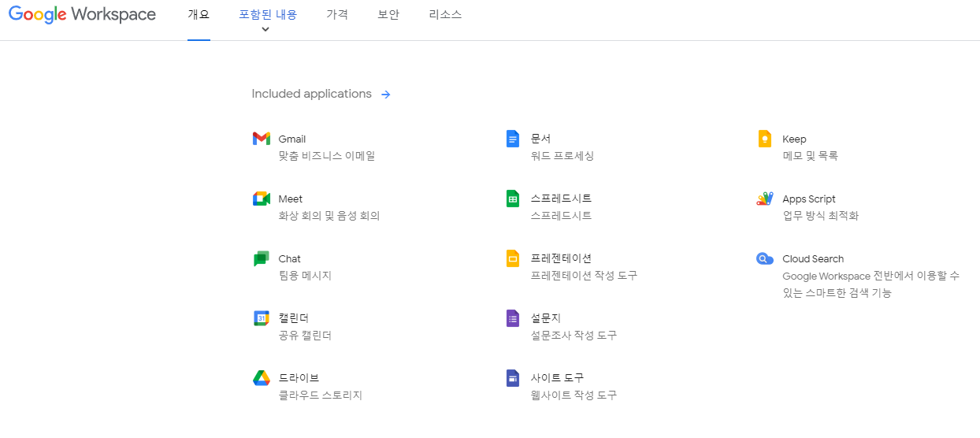This screenshot has width=980, height=438.
Task: Open the Apps Script link
Action: [x=809, y=199]
